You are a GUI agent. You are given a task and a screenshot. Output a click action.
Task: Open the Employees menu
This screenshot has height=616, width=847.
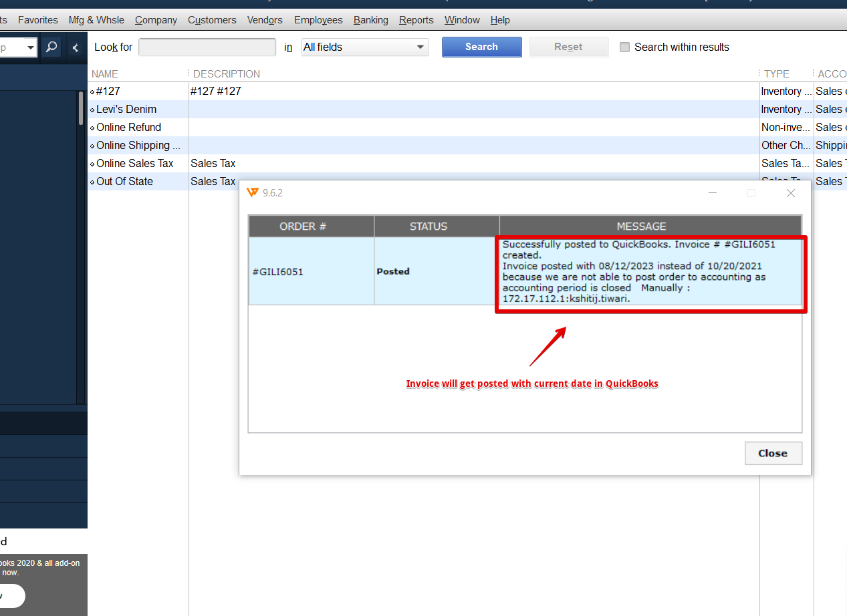pos(318,20)
